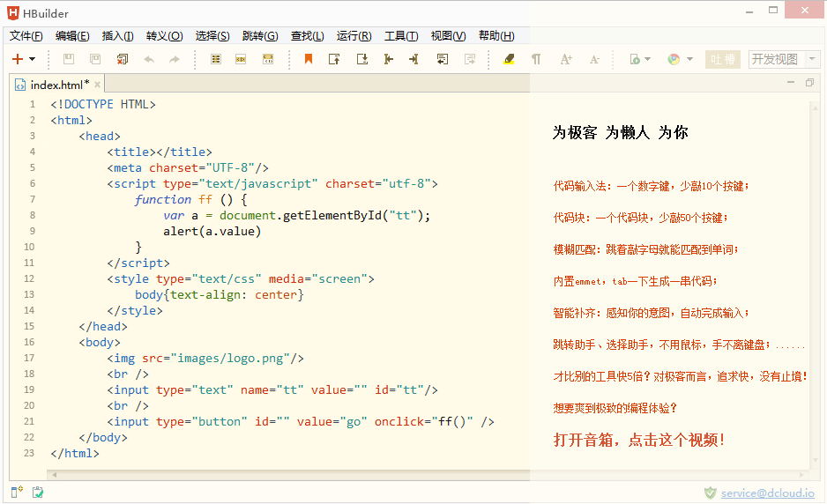Toggle the orange bookmark icon
The height and width of the screenshot is (504, 827).
pos(309,59)
